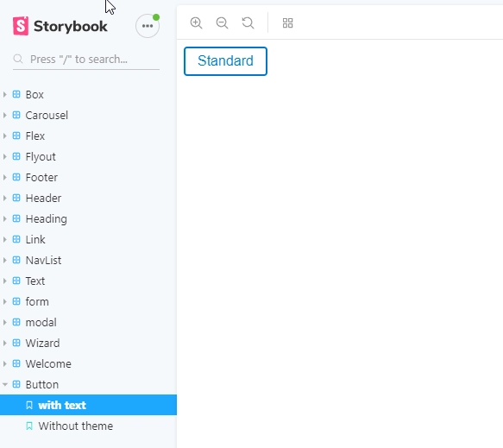
Task: Expand the Wizard component arrow
Action: pyautogui.click(x=4, y=343)
